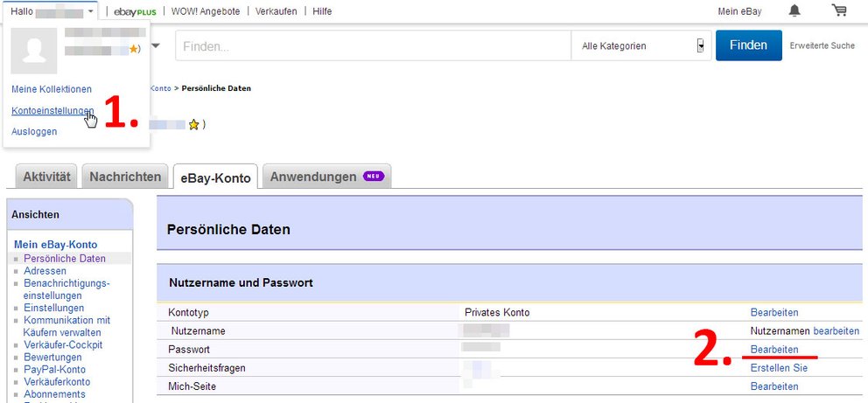Switch to the Nachrichten tab
868x403 pixels.
click(125, 177)
